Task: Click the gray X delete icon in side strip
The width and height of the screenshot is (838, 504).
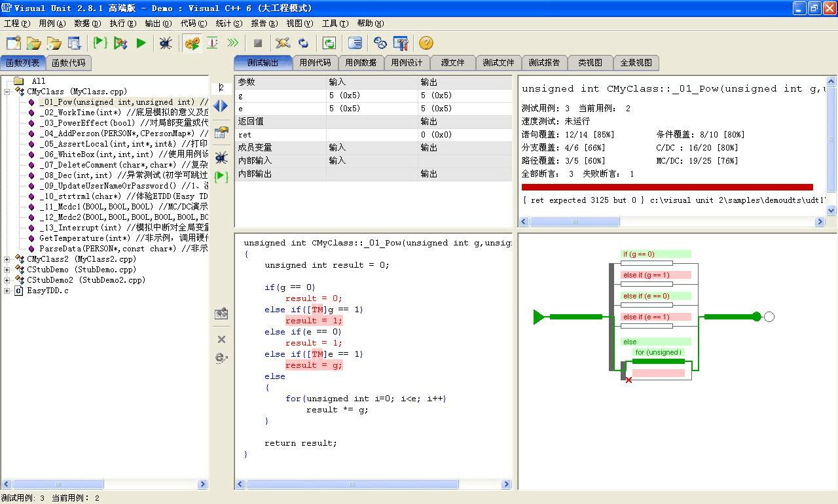Action: point(221,339)
